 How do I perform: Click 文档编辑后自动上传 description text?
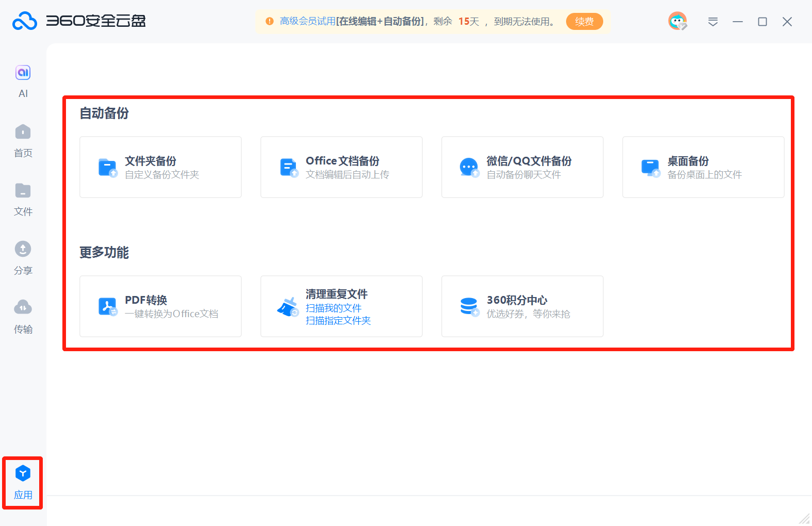347,175
